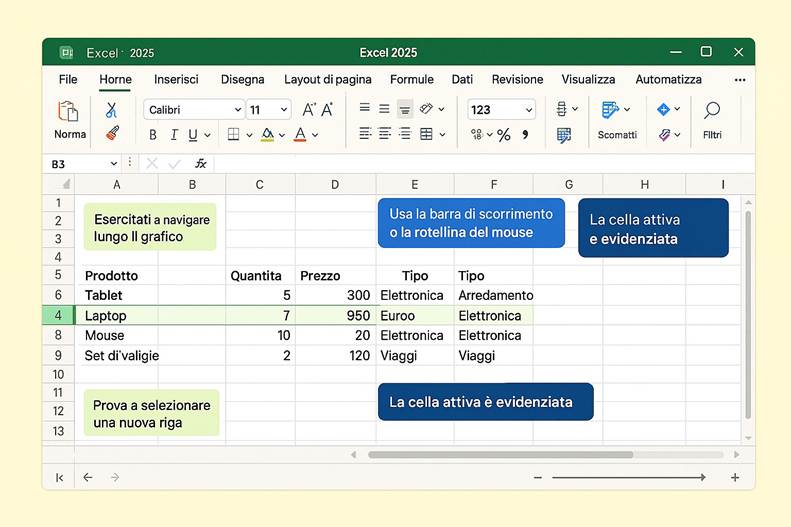
Task: Switch to the Disegna tab
Action: point(242,79)
